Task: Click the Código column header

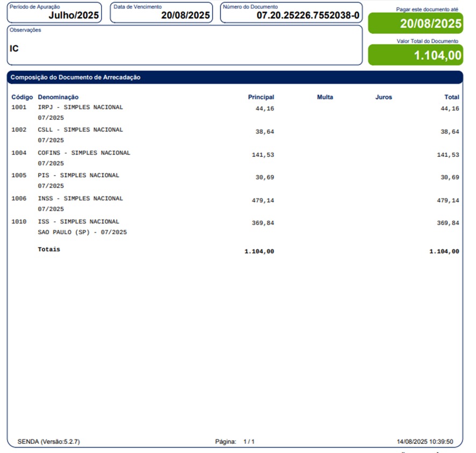Action: tap(22, 97)
